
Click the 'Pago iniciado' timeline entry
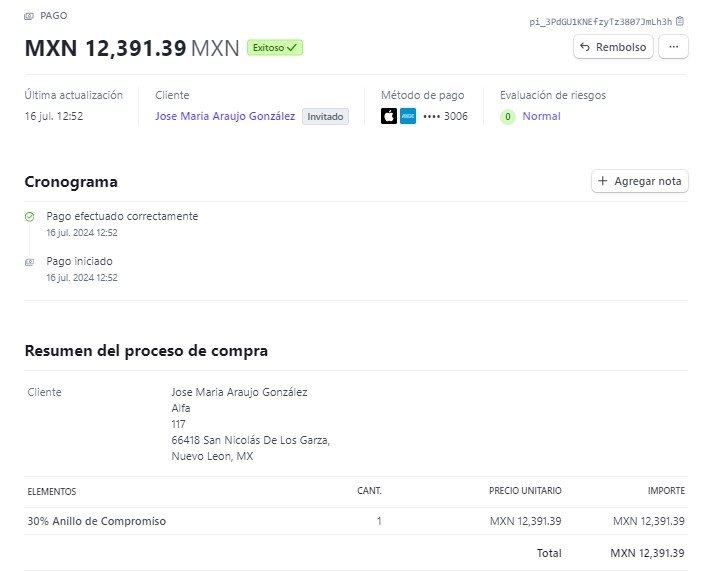[80, 261]
